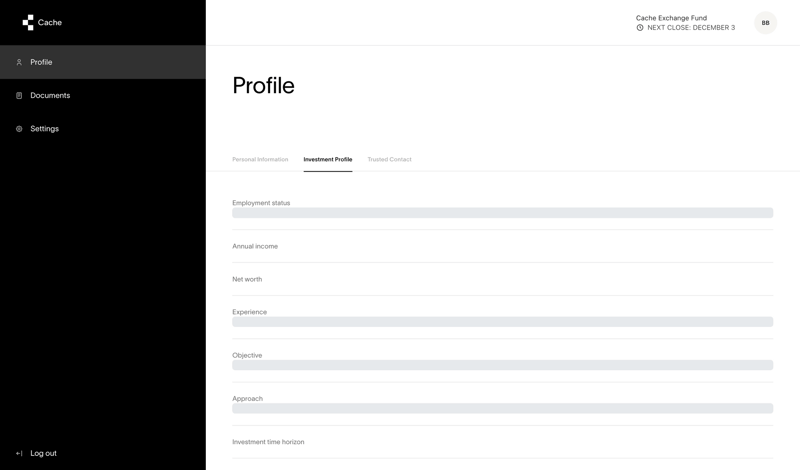
Task: Open the BB user avatar menu
Action: [765, 23]
